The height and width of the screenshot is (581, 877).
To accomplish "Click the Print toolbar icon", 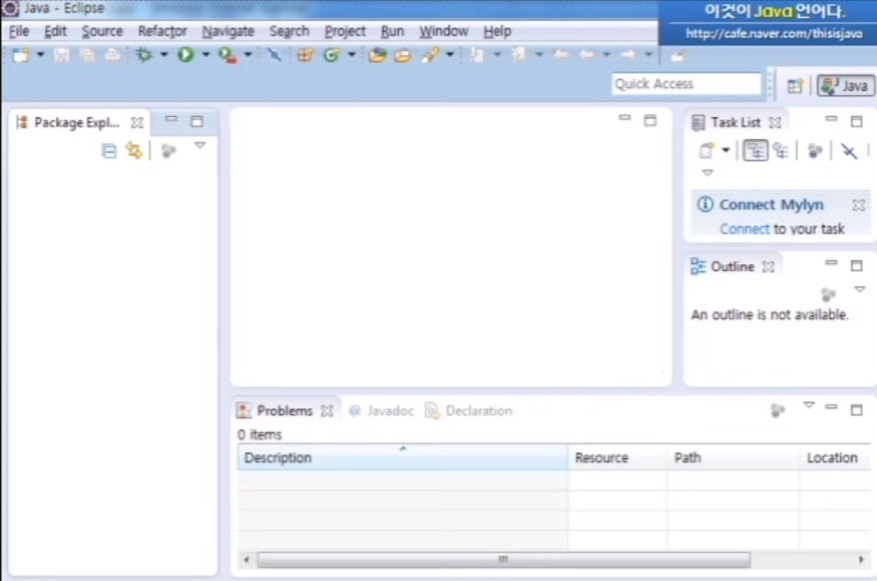I will [x=112, y=55].
